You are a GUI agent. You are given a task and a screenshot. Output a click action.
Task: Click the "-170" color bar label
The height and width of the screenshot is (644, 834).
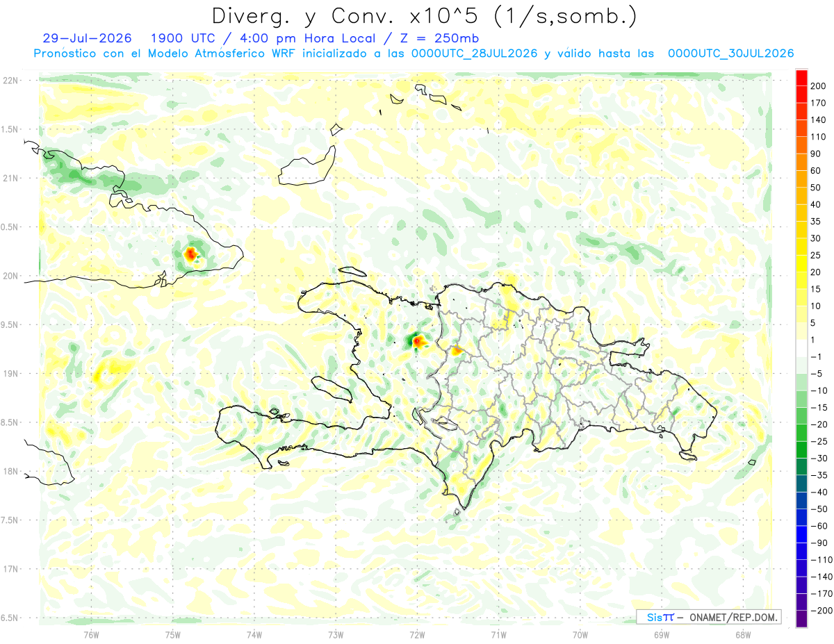821,594
